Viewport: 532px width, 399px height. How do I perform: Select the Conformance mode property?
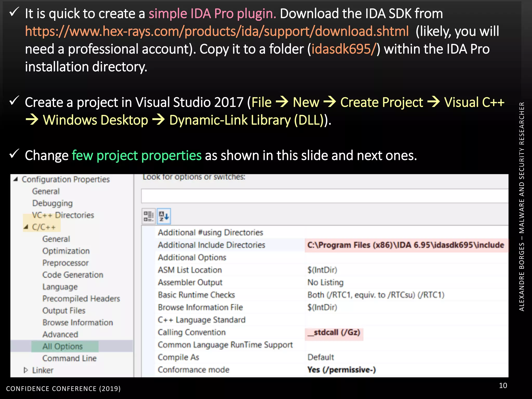point(194,370)
